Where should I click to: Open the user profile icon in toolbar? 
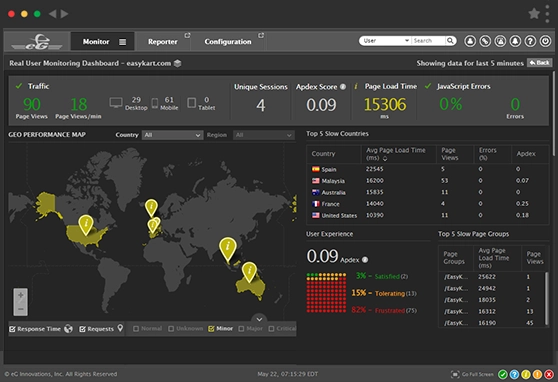click(470, 41)
